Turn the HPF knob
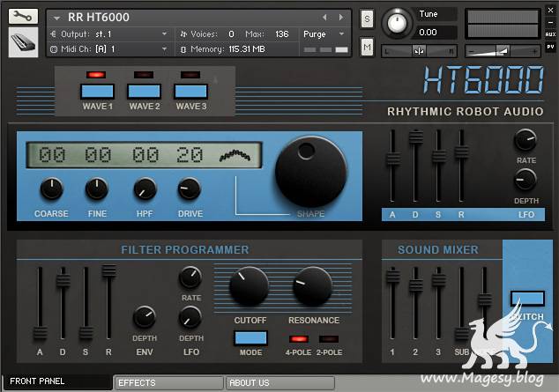 pos(145,189)
